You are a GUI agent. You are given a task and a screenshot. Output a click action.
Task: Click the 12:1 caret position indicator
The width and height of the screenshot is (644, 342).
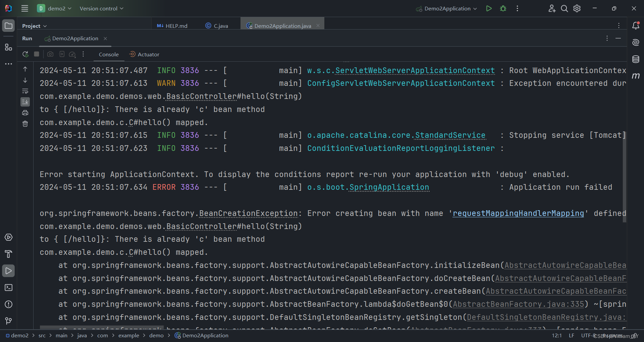pyautogui.click(x=557, y=336)
